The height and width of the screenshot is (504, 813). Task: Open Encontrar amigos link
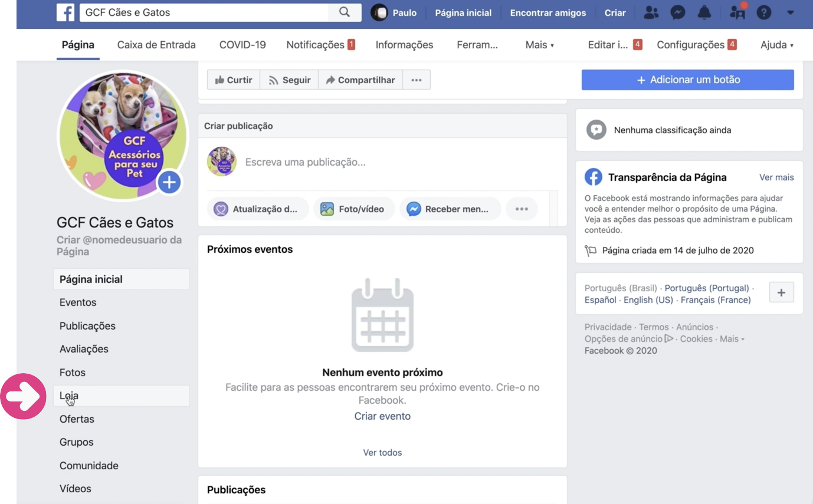click(548, 12)
